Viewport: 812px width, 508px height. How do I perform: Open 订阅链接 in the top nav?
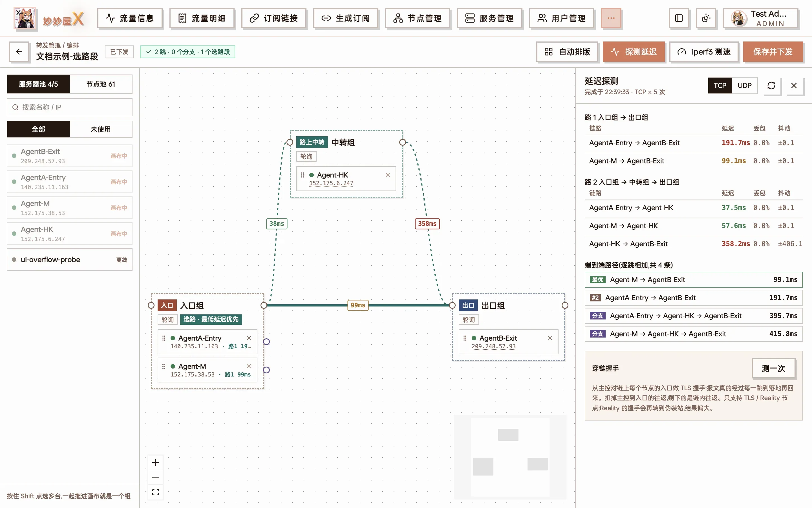coord(273,18)
